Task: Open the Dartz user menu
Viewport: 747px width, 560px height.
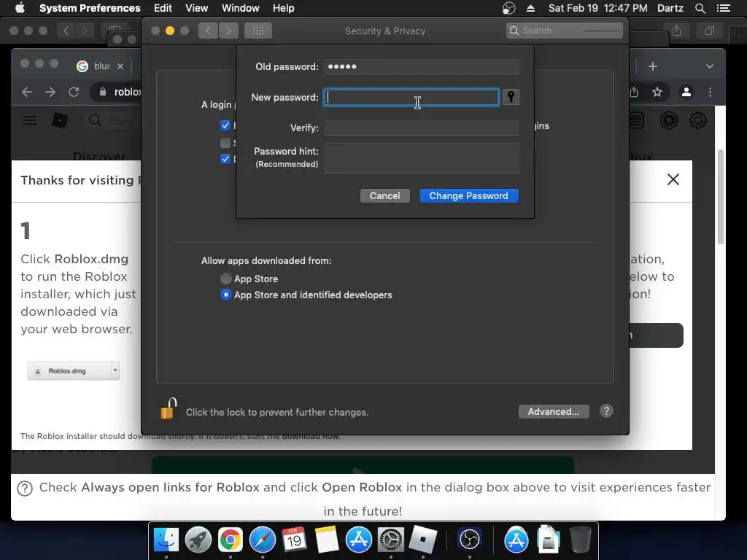Action: click(670, 8)
